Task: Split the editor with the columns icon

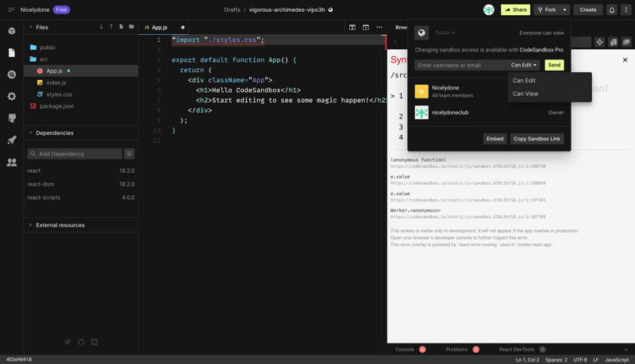Action: pyautogui.click(x=352, y=27)
